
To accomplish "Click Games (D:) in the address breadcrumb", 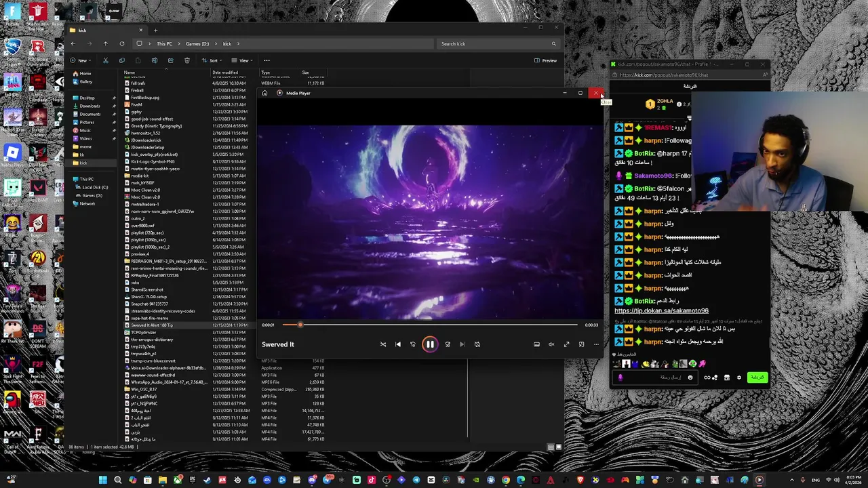I will pyautogui.click(x=197, y=44).
